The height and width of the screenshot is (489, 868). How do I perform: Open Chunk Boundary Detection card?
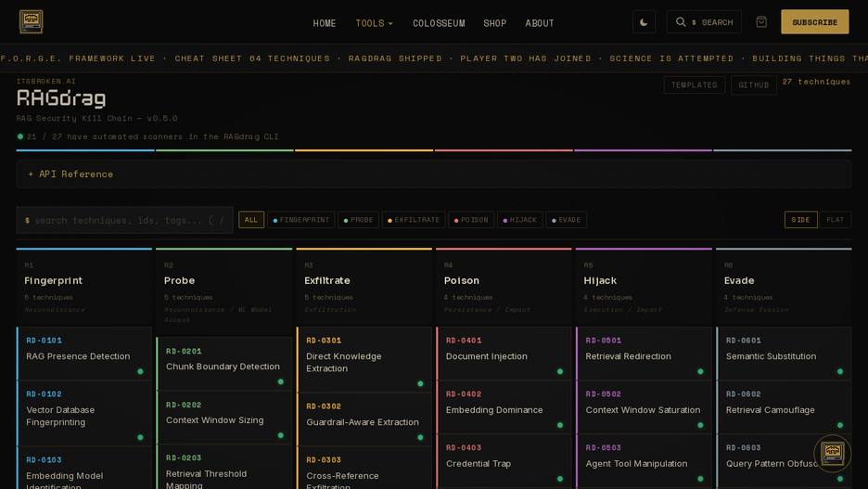pos(224,364)
